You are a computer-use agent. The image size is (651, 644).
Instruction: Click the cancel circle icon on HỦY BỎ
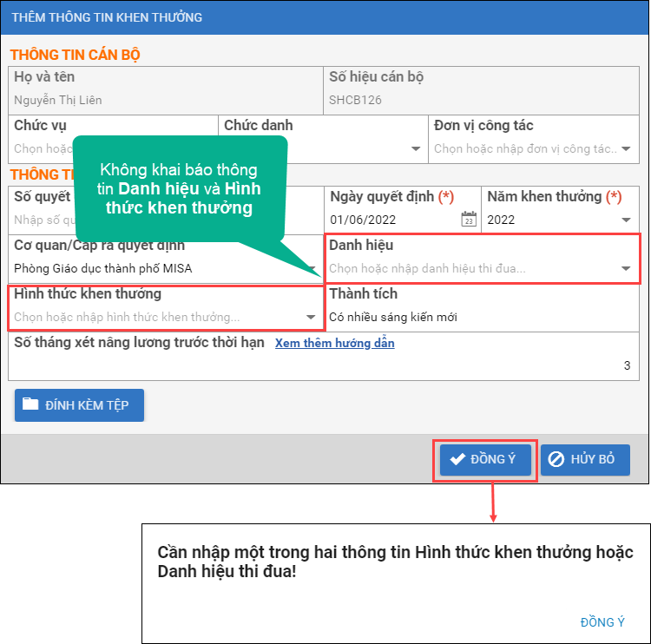coord(556,459)
